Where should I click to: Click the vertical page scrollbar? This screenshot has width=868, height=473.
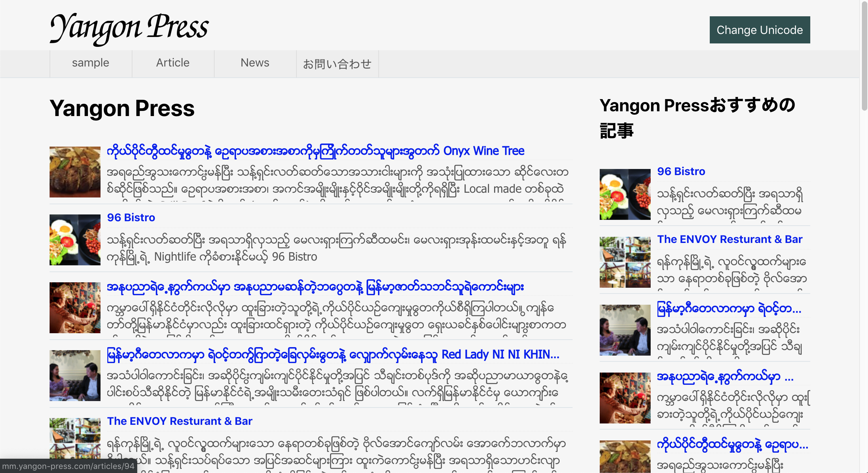[x=864, y=56]
